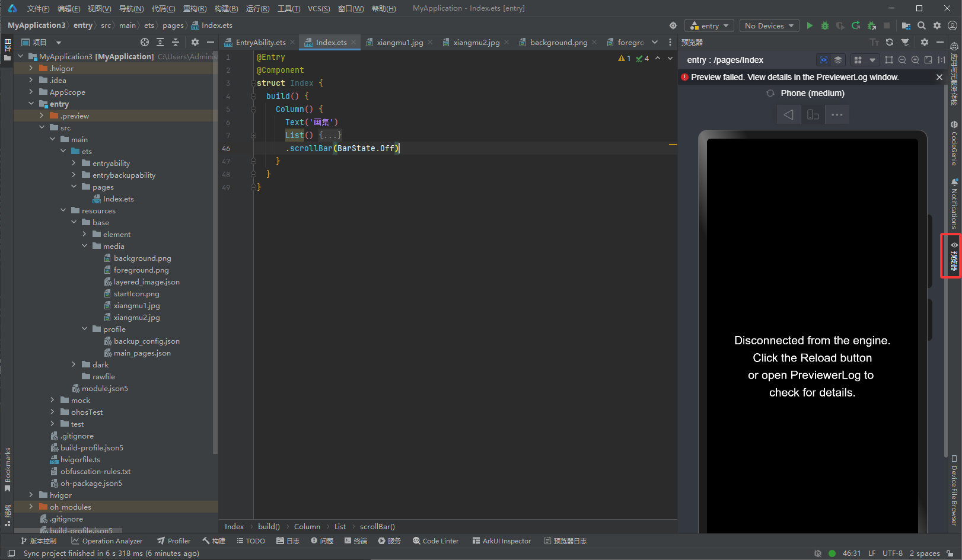Open Search Everywhere magnifier icon

[x=921, y=25]
